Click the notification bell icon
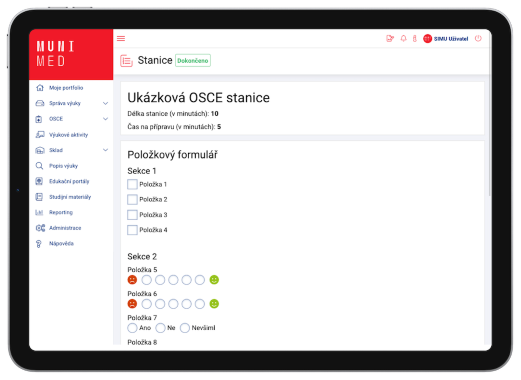 (403, 39)
